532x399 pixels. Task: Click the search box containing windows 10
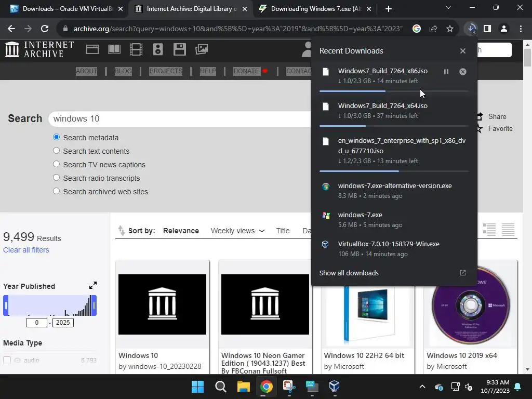tap(180, 119)
